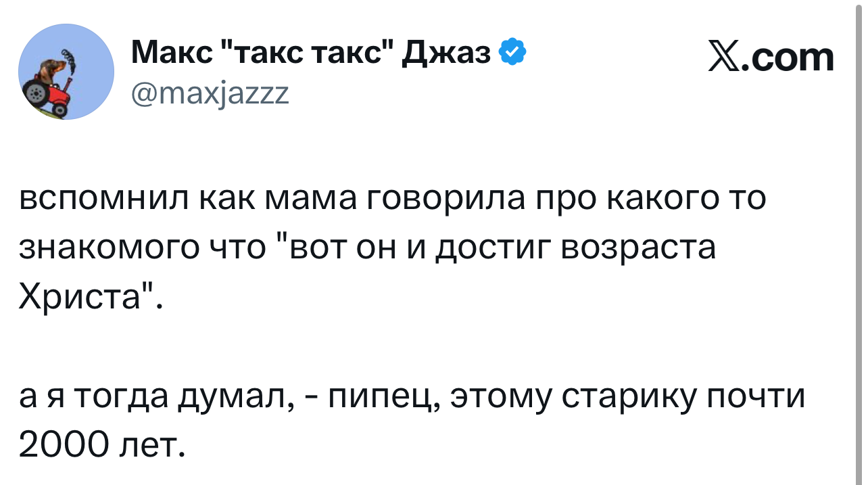Click the dachshund-on-tractor profile avatar
The image size is (868, 485).
tap(66, 72)
